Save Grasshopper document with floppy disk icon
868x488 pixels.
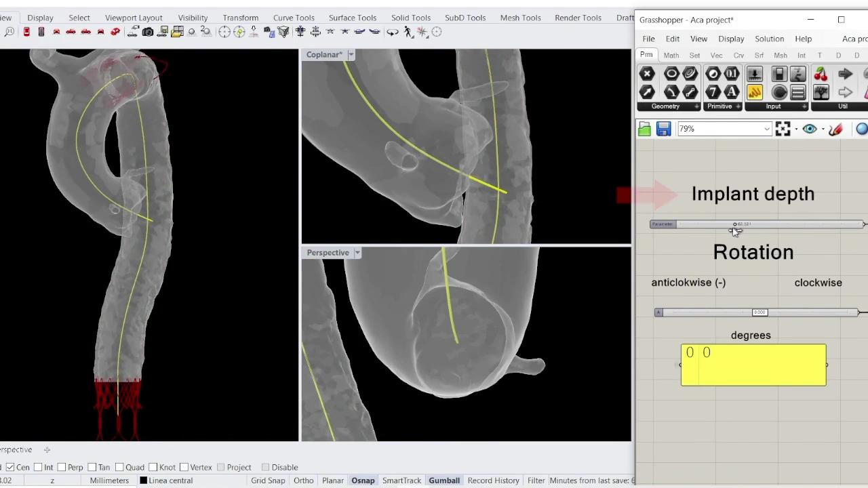pyautogui.click(x=663, y=129)
